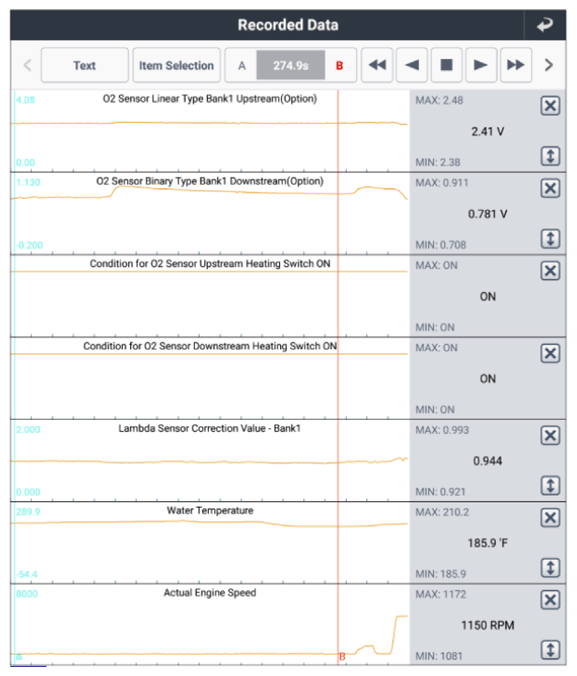Rescale Actual Engine Speed graph
The width and height of the screenshot is (577, 676).
click(550, 650)
